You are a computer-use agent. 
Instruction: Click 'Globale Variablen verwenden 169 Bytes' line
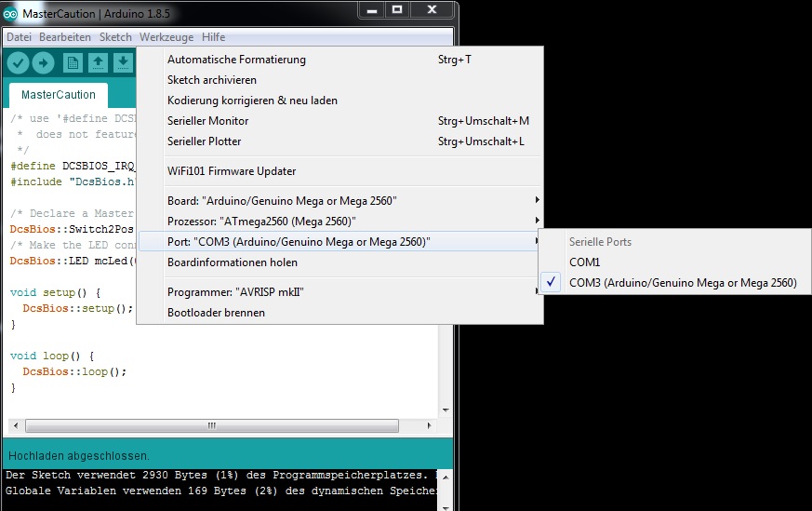pos(221,491)
